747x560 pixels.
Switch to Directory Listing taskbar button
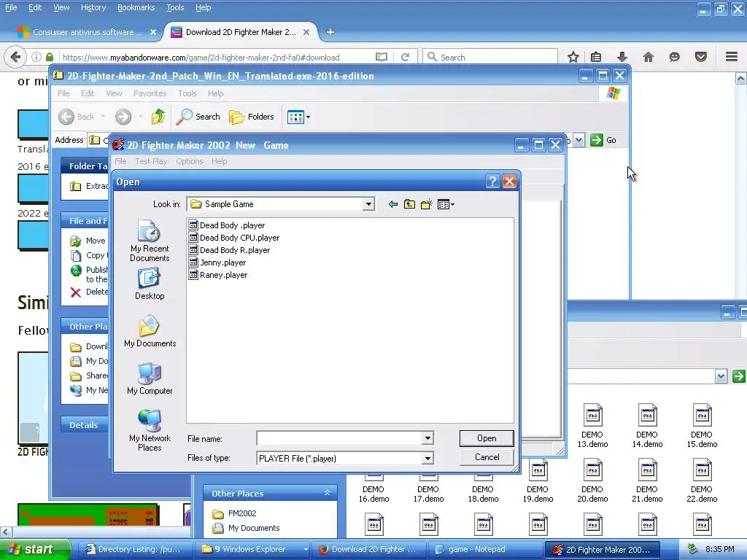pyautogui.click(x=136, y=550)
